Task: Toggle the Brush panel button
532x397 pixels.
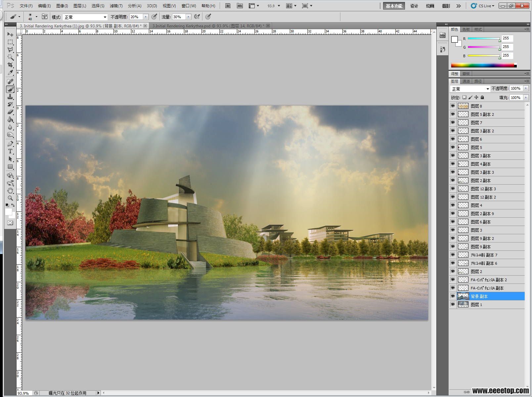Action: coord(45,17)
